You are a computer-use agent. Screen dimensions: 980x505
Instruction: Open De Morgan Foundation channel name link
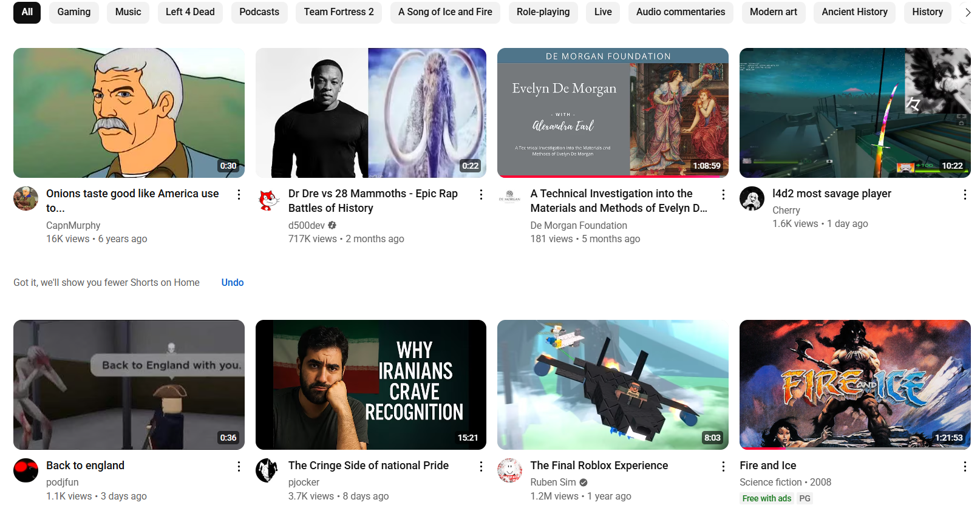coord(579,226)
